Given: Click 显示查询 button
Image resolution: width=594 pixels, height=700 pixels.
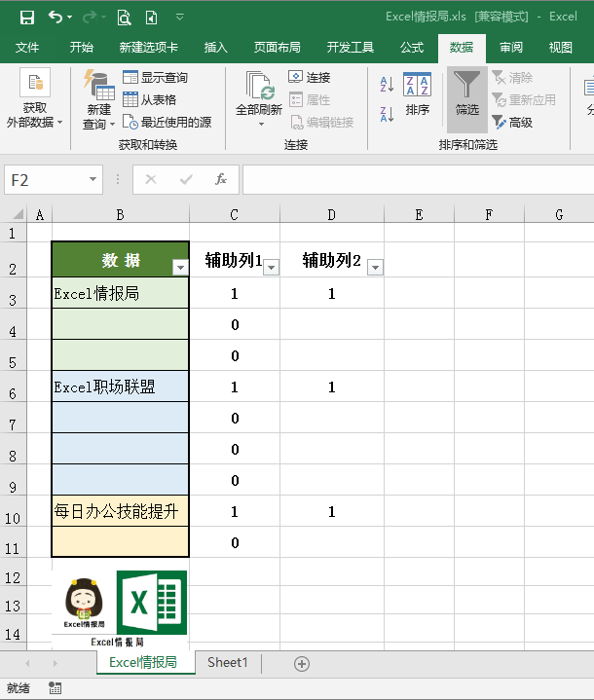Looking at the screenshot, I should [x=156, y=77].
